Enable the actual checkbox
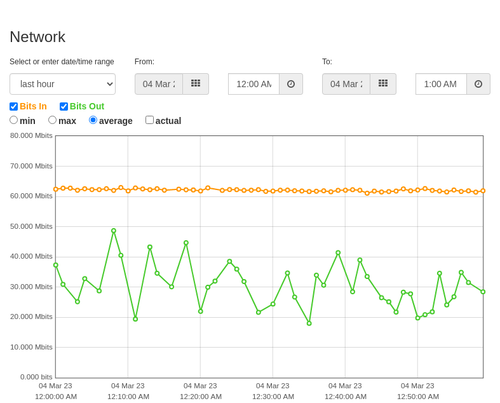Image resolution: width=500 pixels, height=403 pixels. pyautogui.click(x=150, y=120)
